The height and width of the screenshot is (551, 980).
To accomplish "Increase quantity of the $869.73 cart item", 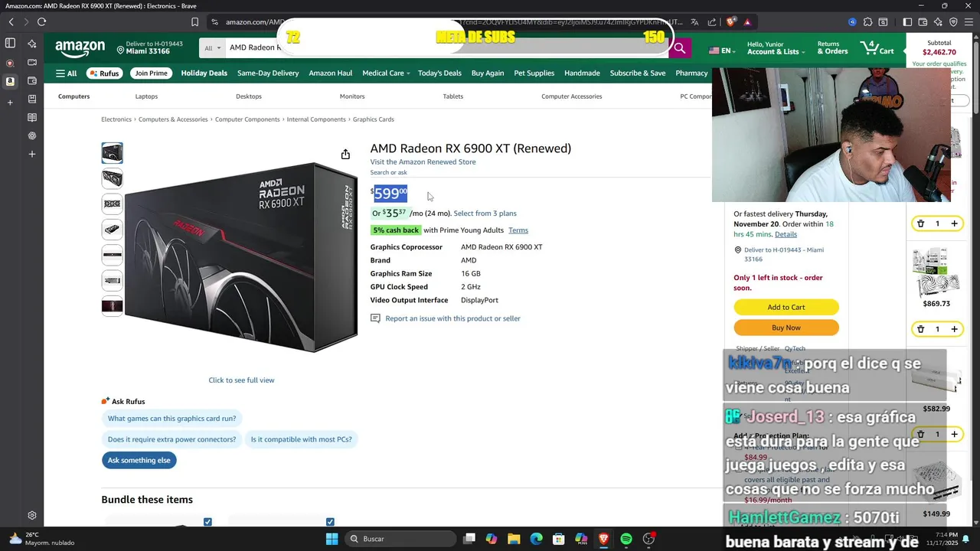I will [954, 329].
